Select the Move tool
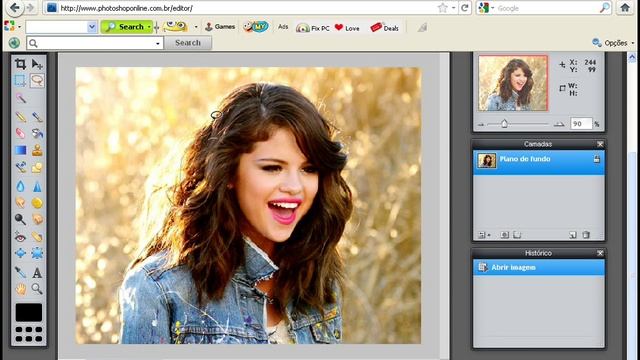Viewport: 640px width, 360px height. 37,64
